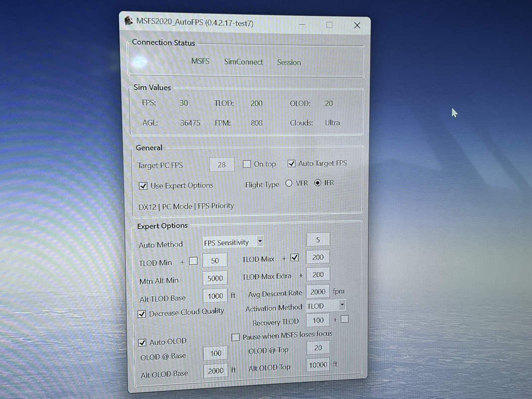
Task: Click the TLOD sim value 200
Action: tap(256, 103)
